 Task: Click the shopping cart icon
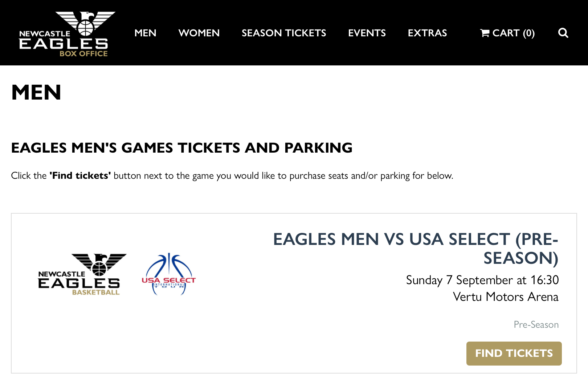485,33
